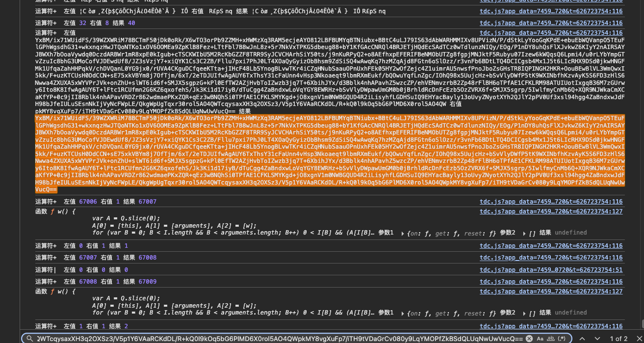The width and height of the screenshot is (644, 343).
Task: Click '参数1' label in first w() entry
Action: click(x=386, y=233)
